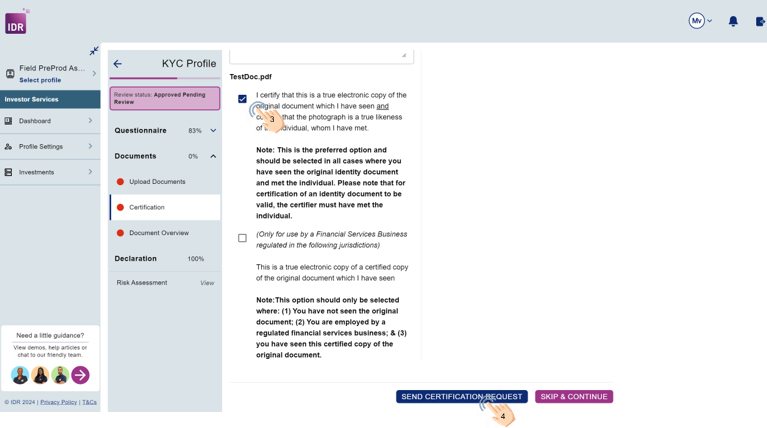The image size is (767, 428).
Task: Click the Dashboard sidebar icon
Action: click(9, 121)
